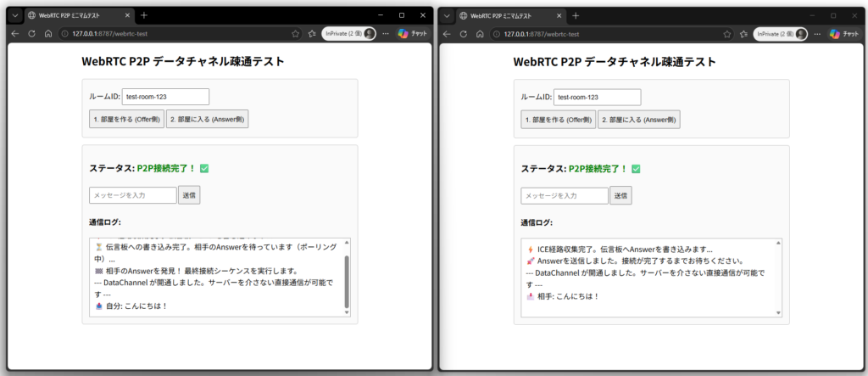Open Copilot chat in the right window
The width and height of the screenshot is (868, 376).
tap(845, 34)
